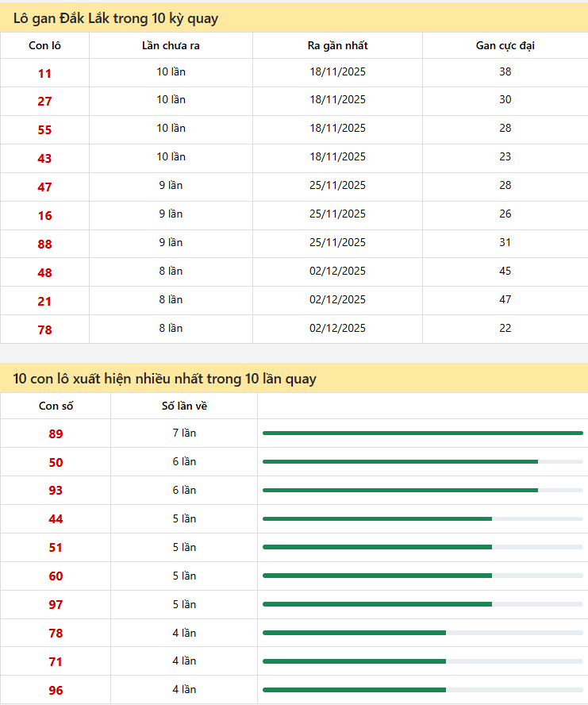
Task: Open the entry for lô number 55
Action: pos(44,130)
